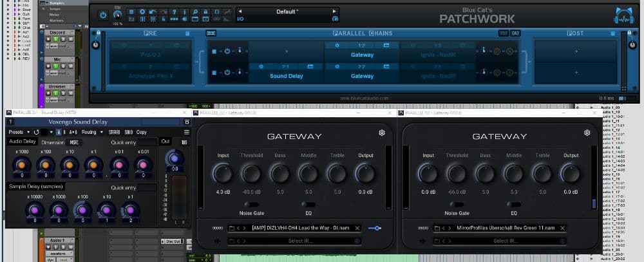Toggle power of the first parallel chain
Viewport: 644px width, 262px height.
tap(227, 51)
